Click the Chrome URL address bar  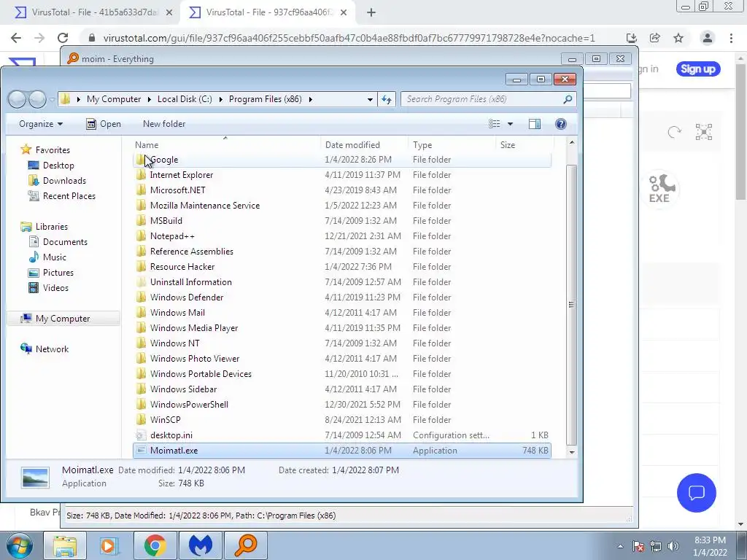[349, 38]
